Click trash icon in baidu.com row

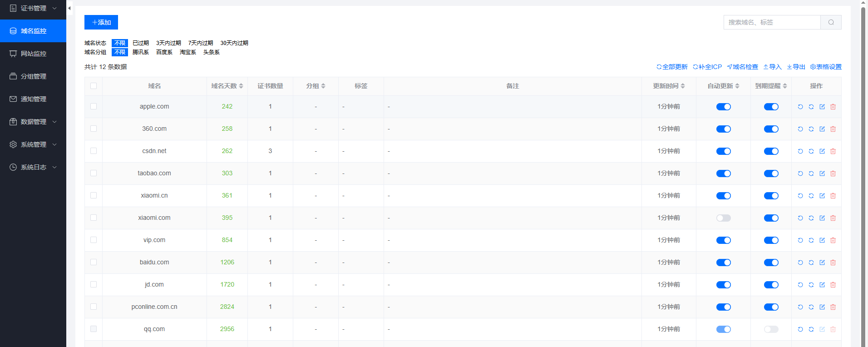[833, 263]
